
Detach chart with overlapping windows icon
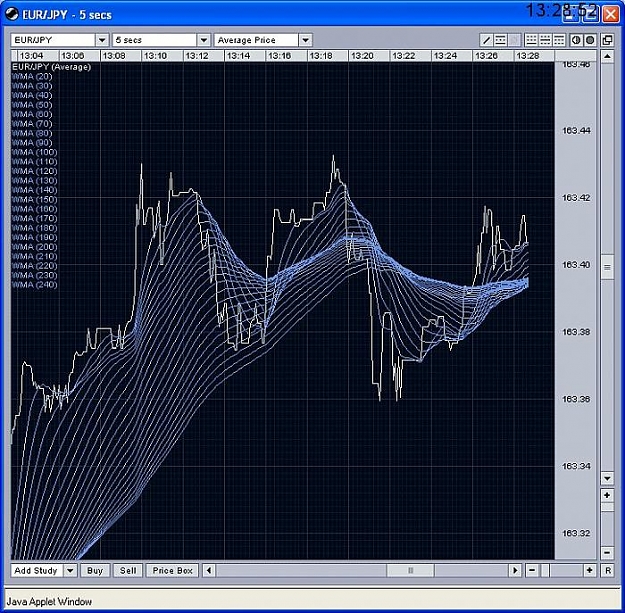point(607,40)
